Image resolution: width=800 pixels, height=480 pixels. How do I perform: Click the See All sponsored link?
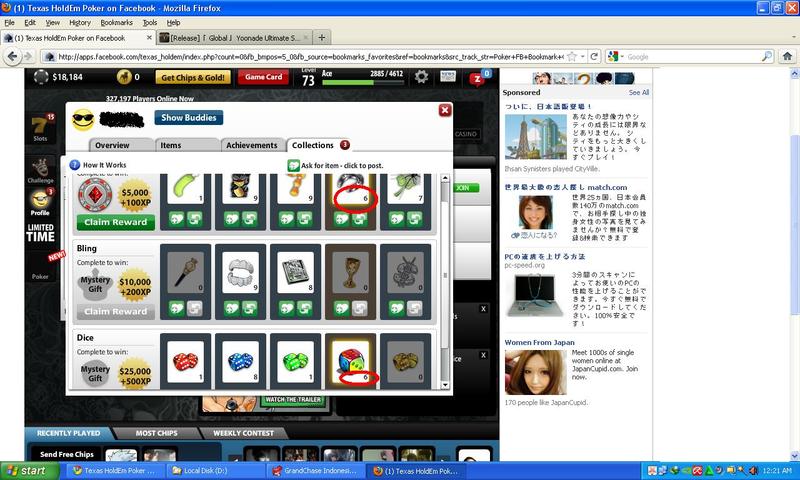[x=639, y=92]
